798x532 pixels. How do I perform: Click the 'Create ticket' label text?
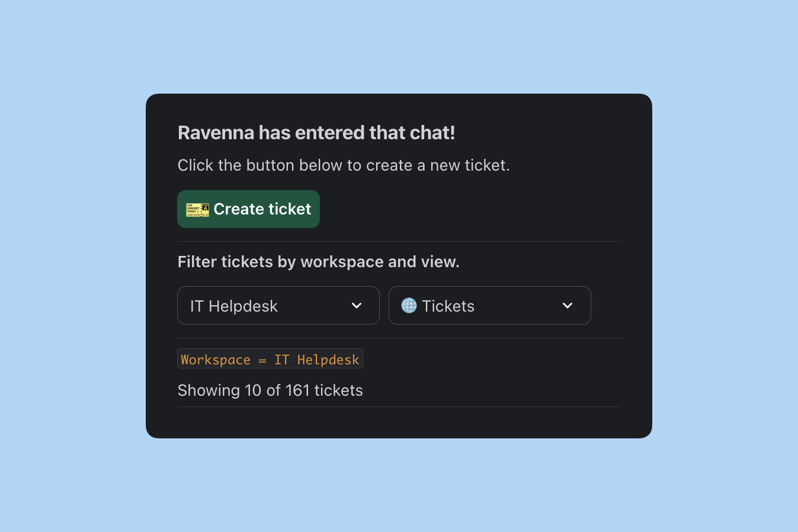click(262, 209)
